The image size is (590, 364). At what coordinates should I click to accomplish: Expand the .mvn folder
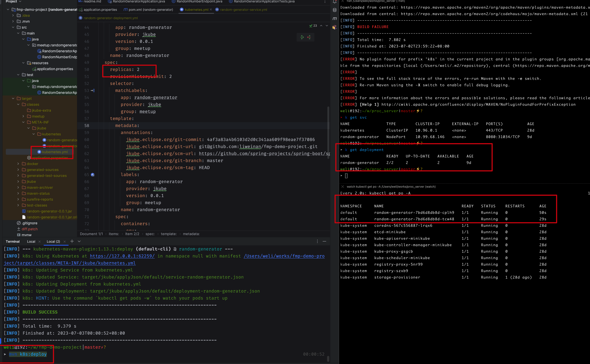point(13,21)
